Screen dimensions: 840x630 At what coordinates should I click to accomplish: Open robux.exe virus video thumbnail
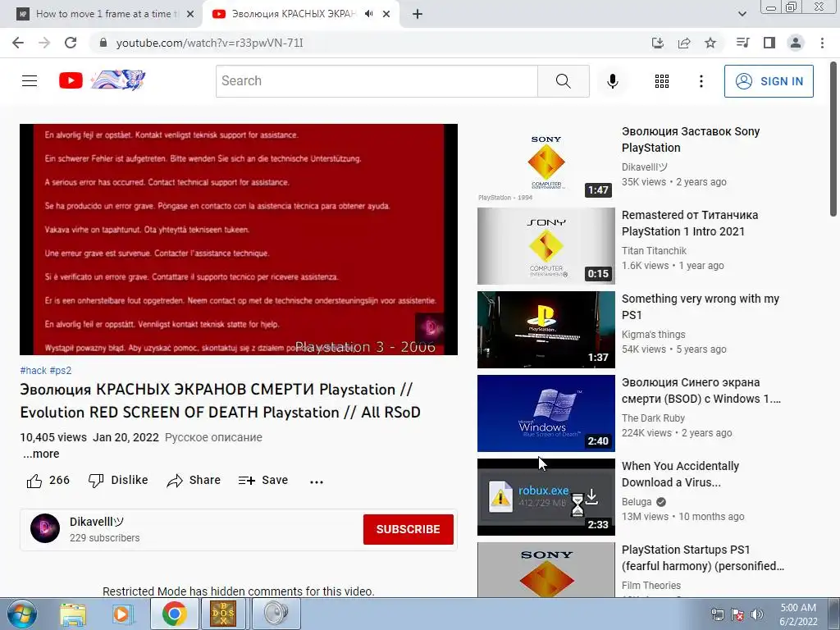(x=546, y=496)
